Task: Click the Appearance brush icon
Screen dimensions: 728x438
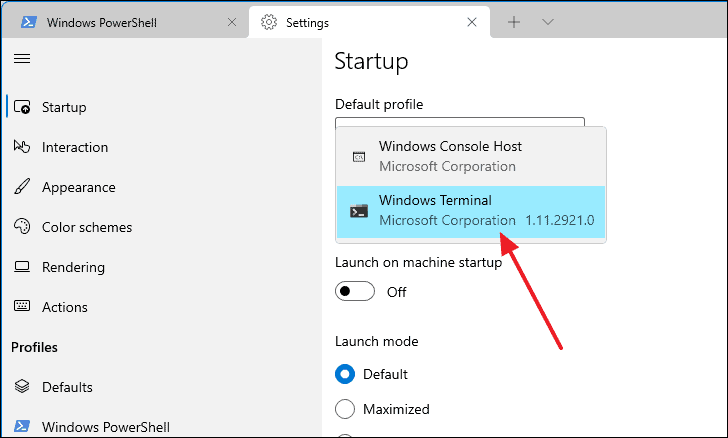Action: [21, 187]
